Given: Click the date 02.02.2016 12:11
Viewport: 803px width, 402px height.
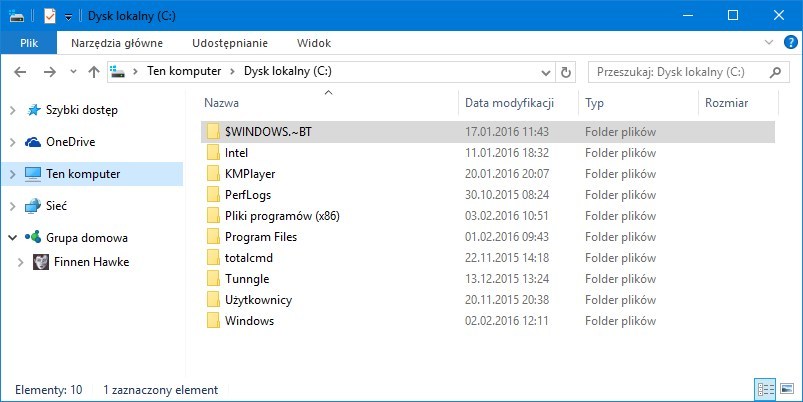Looking at the screenshot, I should (x=506, y=321).
